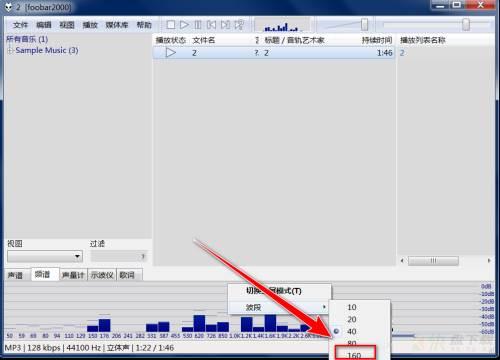Screen dimensions: 500x360
Task: Click the mini spectrum visualization in toolbar
Action: (x=282, y=26)
